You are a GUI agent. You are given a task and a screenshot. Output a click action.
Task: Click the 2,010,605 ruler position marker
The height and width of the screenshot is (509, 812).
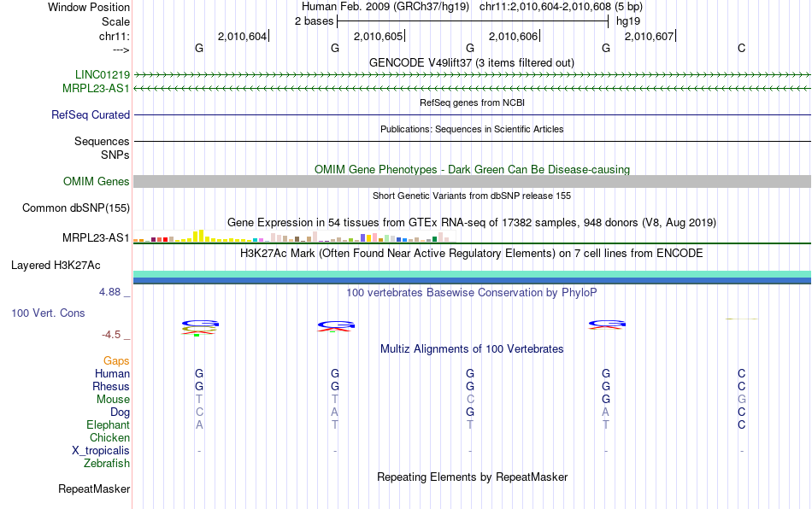(379, 36)
